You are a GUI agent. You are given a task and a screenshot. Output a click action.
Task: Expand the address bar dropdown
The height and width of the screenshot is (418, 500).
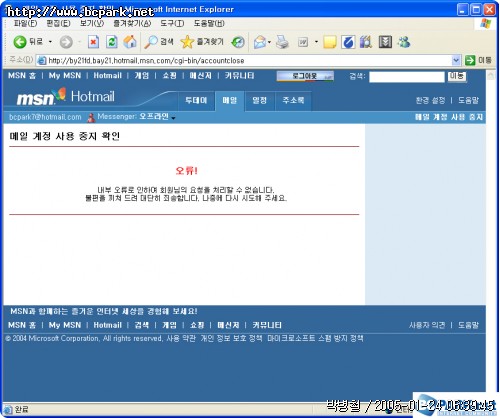click(456, 60)
